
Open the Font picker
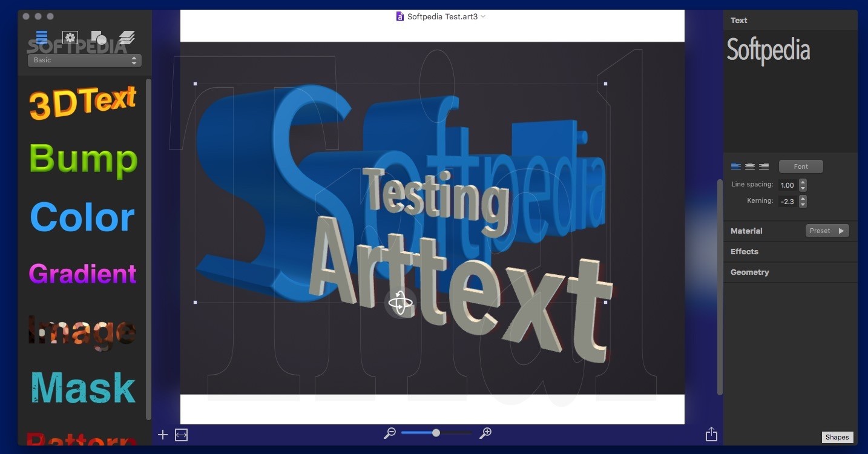pos(801,166)
